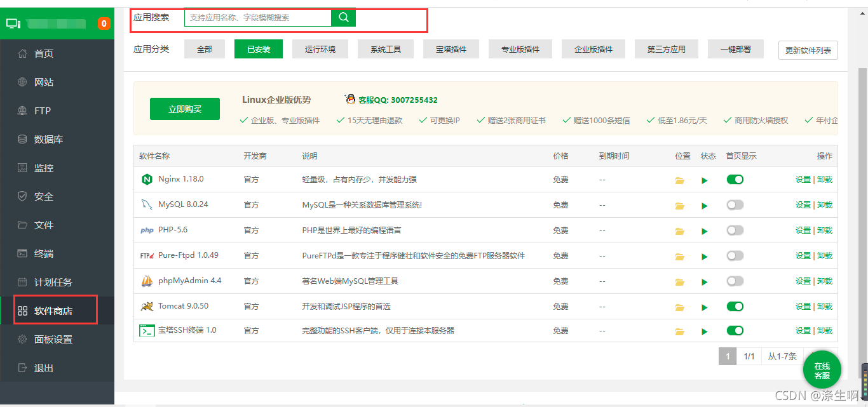This screenshot has height=407, width=868.
Task: Open the Tomcat 9.0.50 folder location icon
Action: pos(680,307)
